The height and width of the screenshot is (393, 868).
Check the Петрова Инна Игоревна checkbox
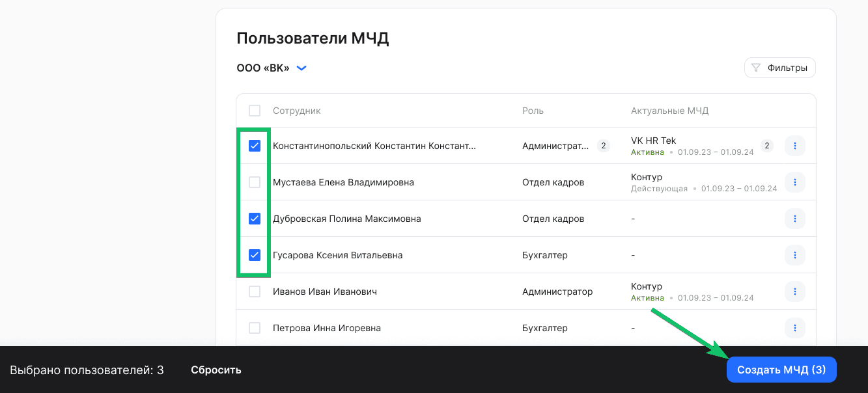pyautogui.click(x=255, y=328)
